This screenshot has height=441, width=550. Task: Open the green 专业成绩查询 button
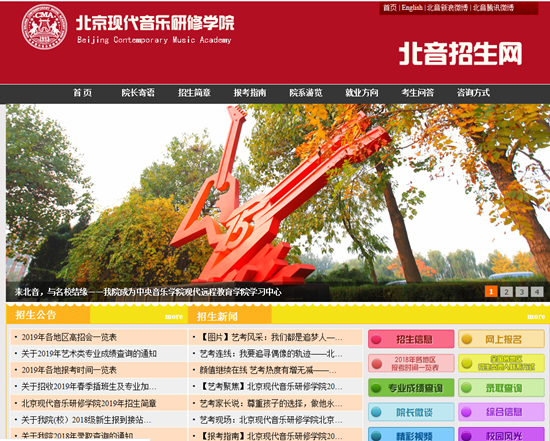[x=411, y=388]
